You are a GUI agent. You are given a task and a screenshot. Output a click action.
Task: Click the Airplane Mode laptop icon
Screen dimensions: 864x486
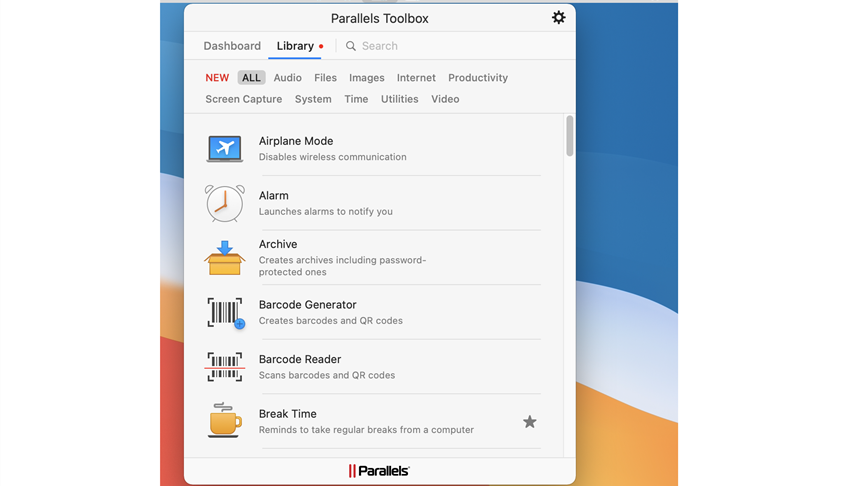225,148
